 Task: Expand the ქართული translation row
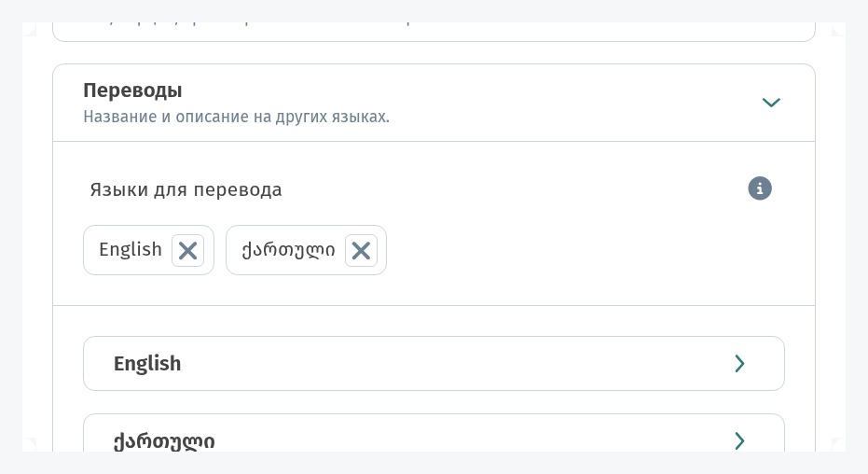pos(434,434)
